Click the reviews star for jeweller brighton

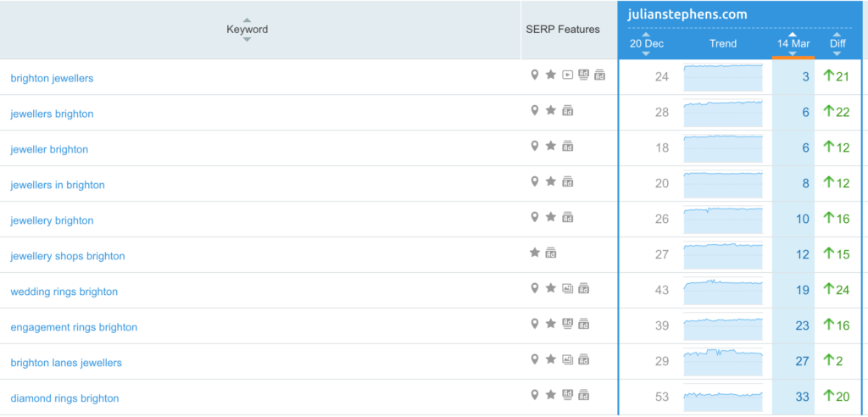click(x=550, y=146)
